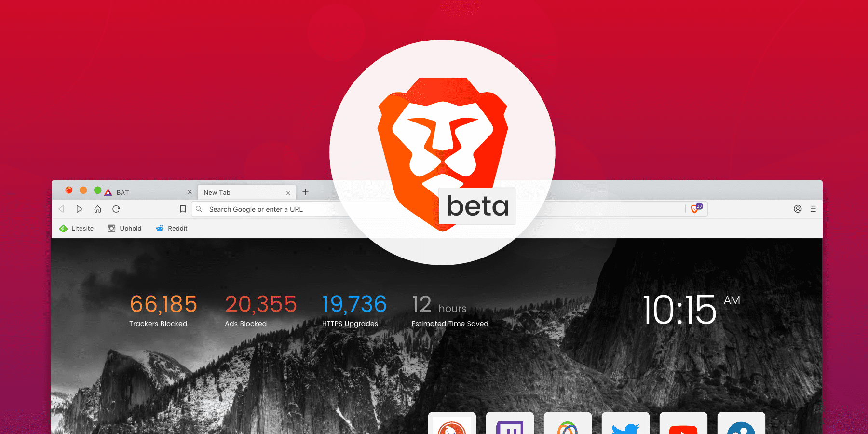The height and width of the screenshot is (434, 868).
Task: Click the back navigation arrow
Action: tap(61, 209)
